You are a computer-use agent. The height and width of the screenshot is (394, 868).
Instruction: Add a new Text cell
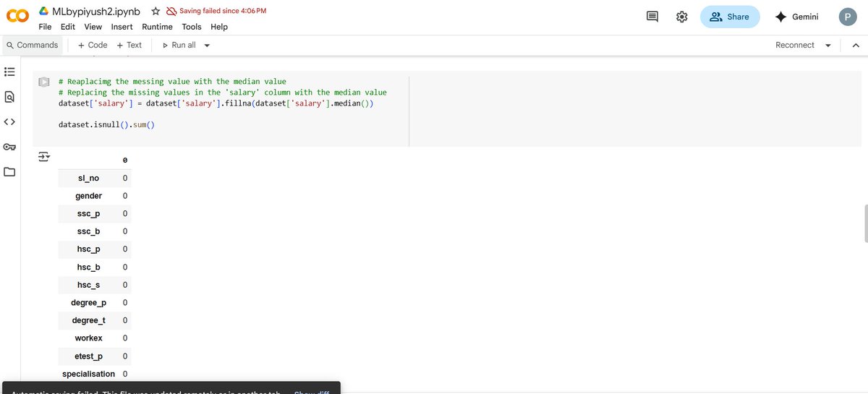click(x=129, y=45)
